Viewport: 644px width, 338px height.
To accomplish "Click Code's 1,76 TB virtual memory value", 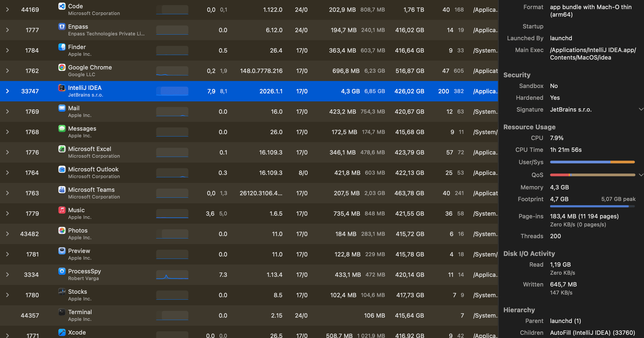I will (414, 10).
